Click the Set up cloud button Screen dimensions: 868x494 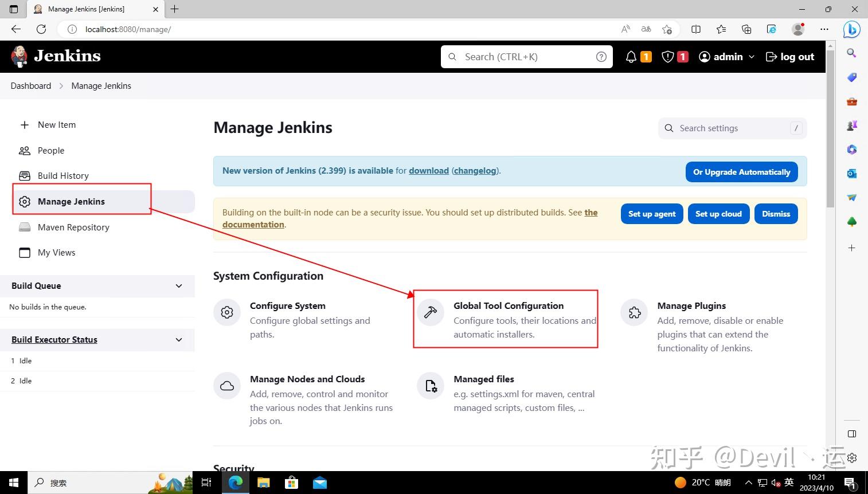pyautogui.click(x=718, y=214)
